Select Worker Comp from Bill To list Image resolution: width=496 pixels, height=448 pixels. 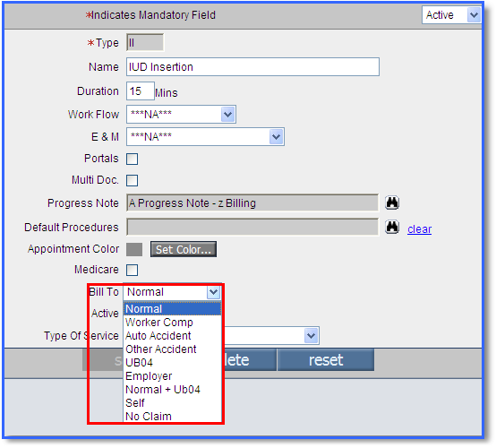click(x=159, y=323)
